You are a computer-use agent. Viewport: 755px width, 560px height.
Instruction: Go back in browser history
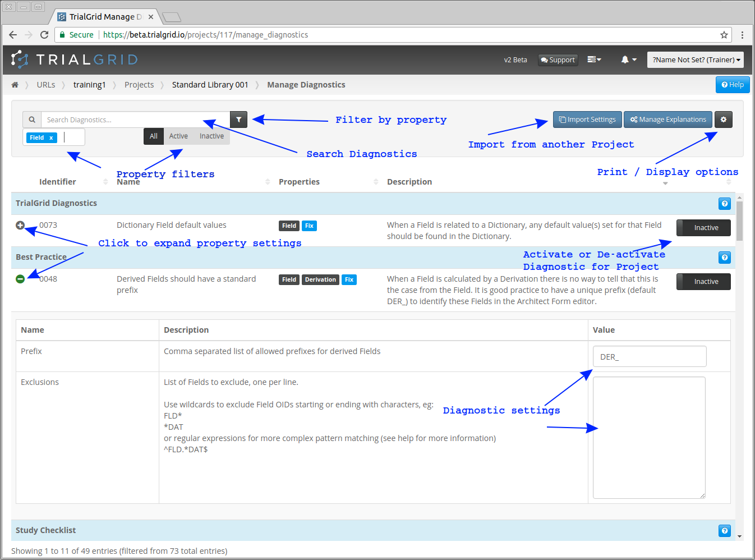click(x=13, y=35)
